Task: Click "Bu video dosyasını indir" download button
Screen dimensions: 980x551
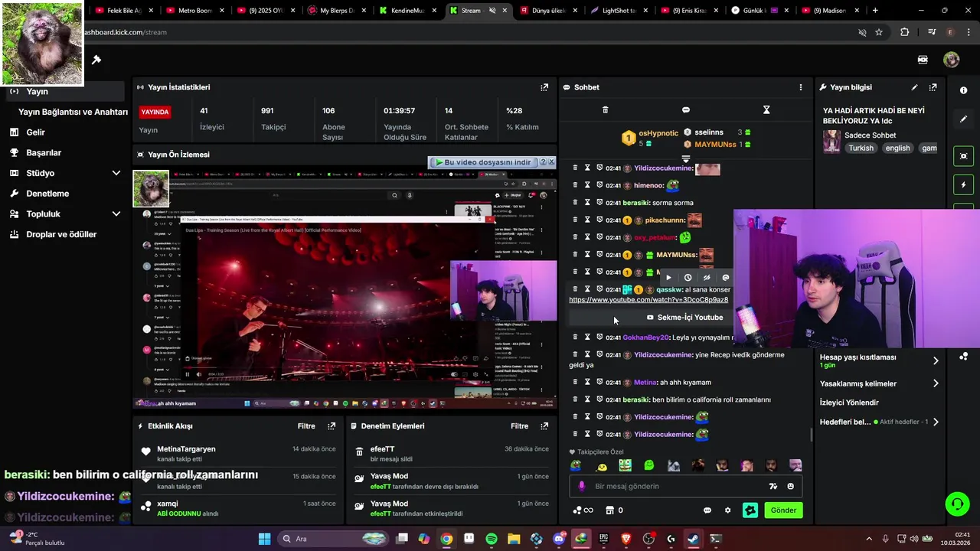Action: point(482,162)
